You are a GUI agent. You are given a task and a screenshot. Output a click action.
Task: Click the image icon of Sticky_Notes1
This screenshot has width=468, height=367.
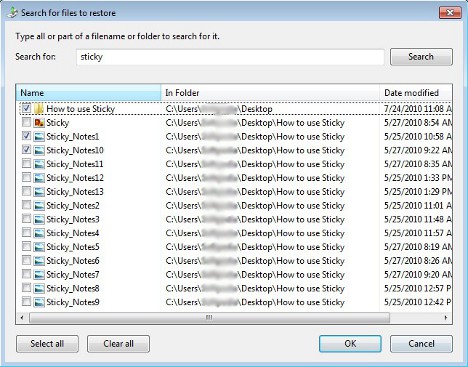click(x=39, y=136)
